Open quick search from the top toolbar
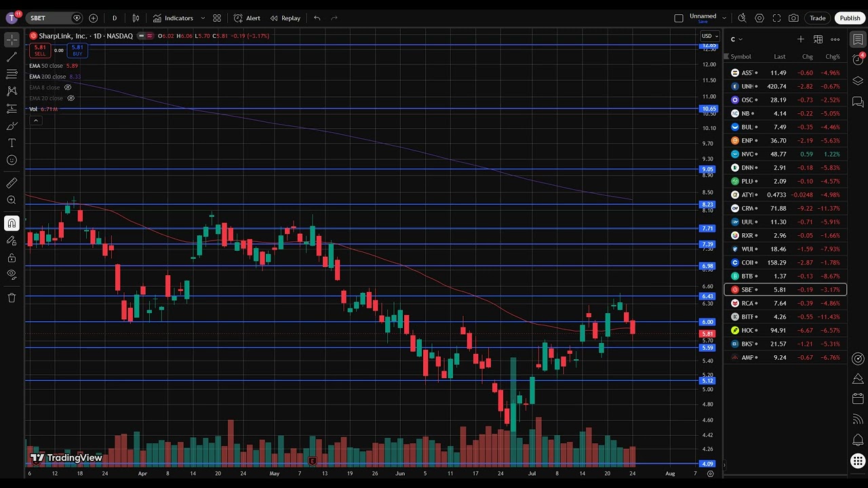This screenshot has height=488, width=868. pos(742,18)
